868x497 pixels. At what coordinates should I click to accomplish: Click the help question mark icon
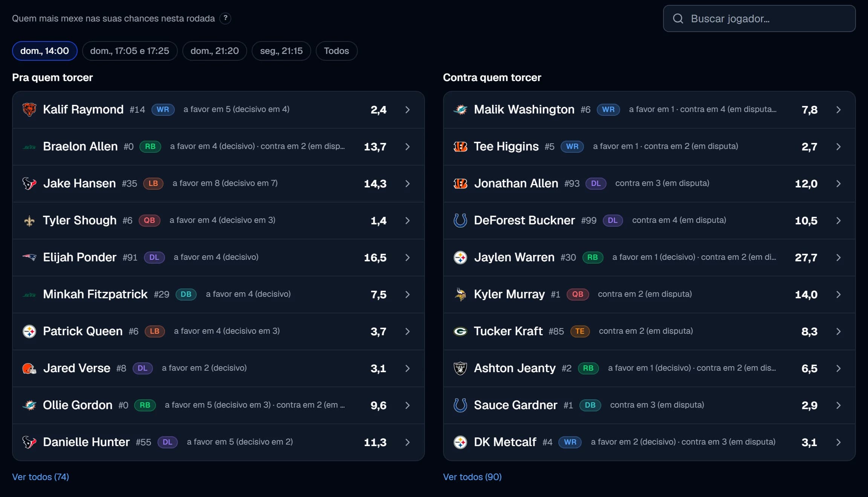[225, 18]
